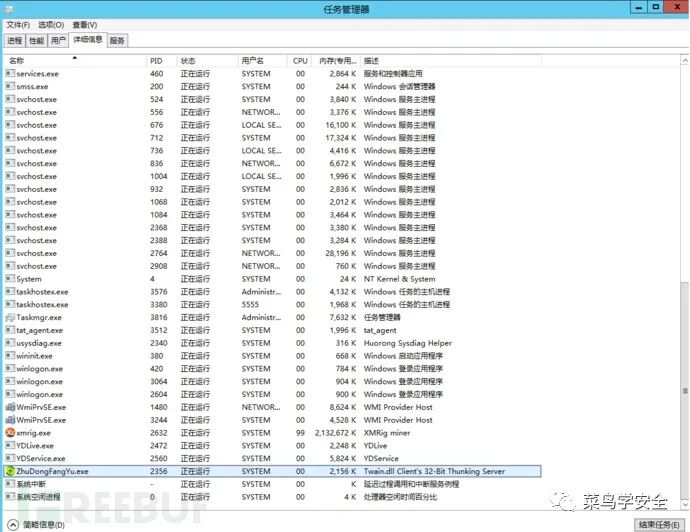This screenshot has height=532, width=690.
Task: Click icon of WmiPrvSE.exe PID 1480
Action: 10,407
